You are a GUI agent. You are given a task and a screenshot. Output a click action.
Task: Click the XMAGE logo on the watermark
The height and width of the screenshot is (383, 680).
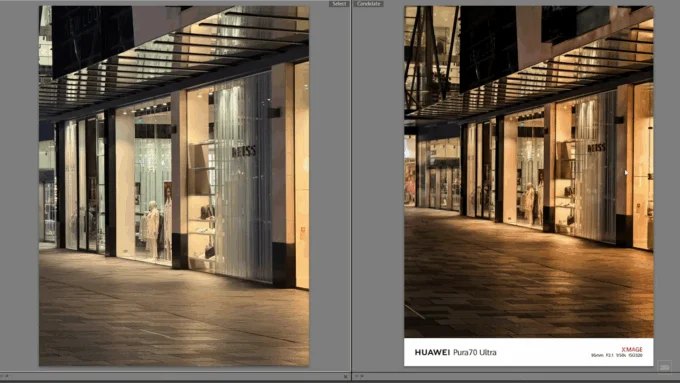coord(631,349)
